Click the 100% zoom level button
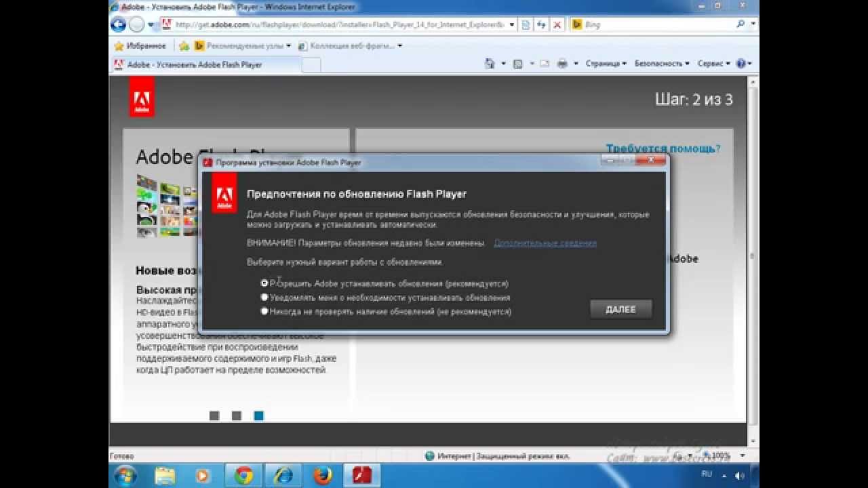The image size is (868, 488). [716, 455]
